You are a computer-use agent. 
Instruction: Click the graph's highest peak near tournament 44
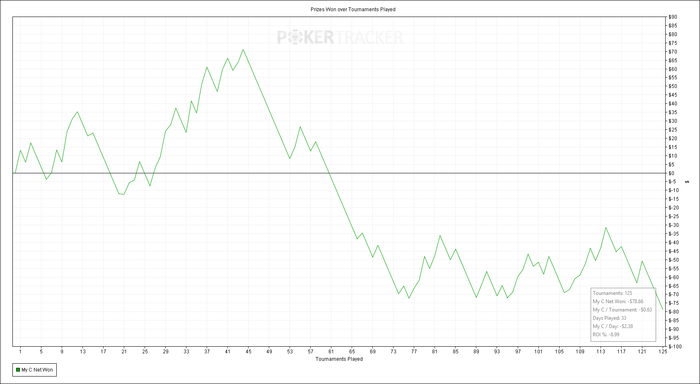click(243, 50)
